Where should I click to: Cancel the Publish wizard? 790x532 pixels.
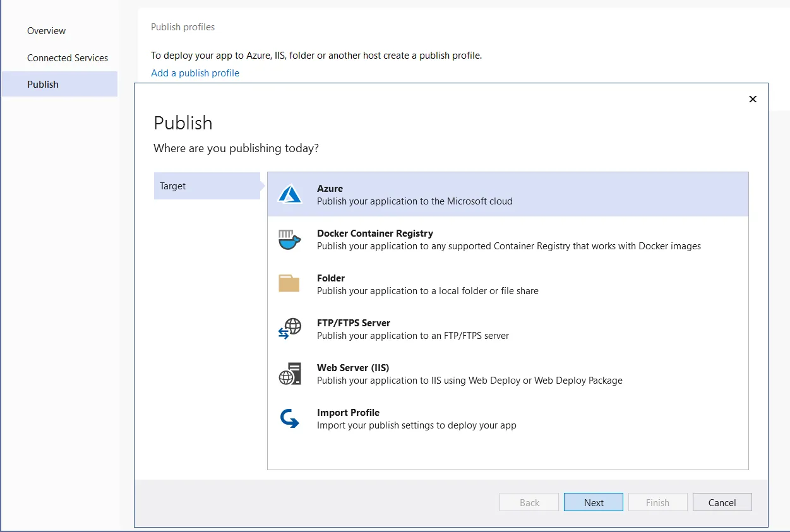click(x=722, y=502)
